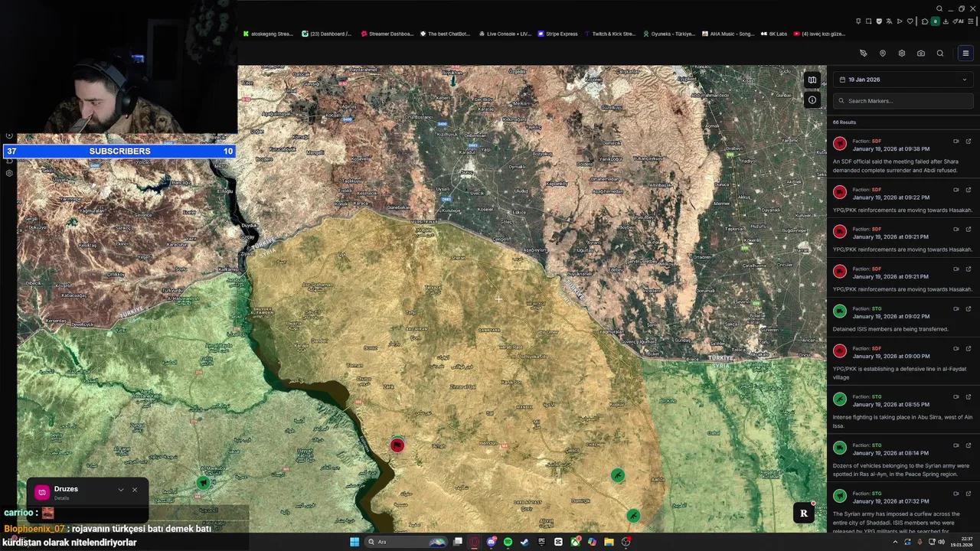Open Twitch & Kick Stream bookmark
This screenshot has height=551, width=980.
pyautogui.click(x=610, y=34)
